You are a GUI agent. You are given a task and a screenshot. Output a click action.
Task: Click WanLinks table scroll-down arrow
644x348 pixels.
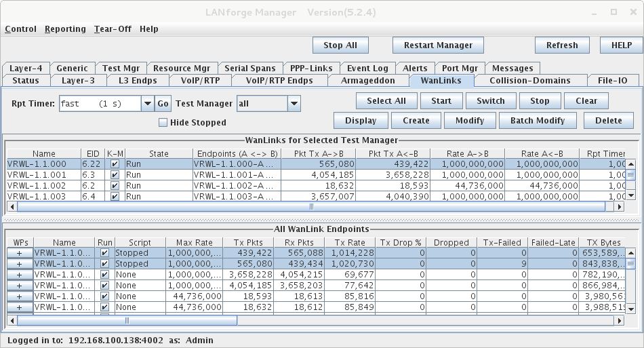click(631, 196)
